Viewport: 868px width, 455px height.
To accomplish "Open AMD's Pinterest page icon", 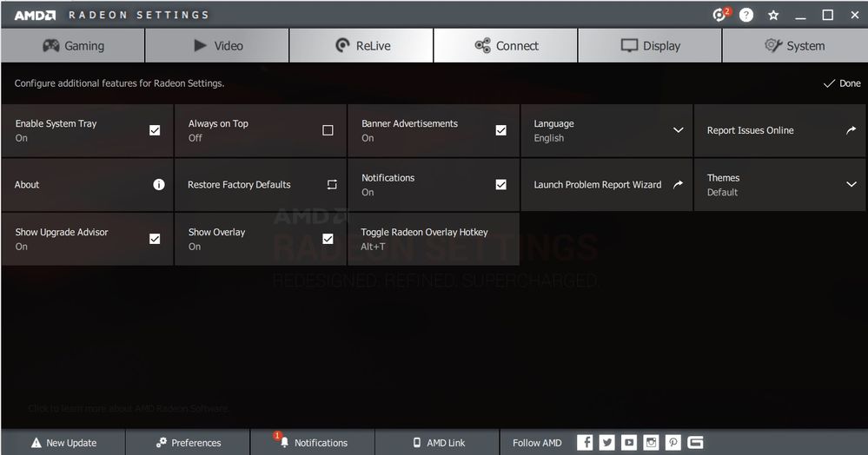I will (x=673, y=442).
